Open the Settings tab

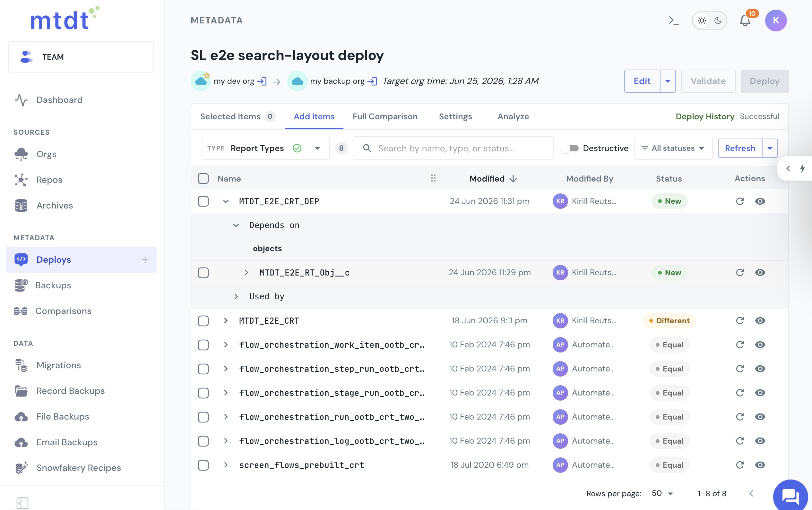click(x=455, y=117)
